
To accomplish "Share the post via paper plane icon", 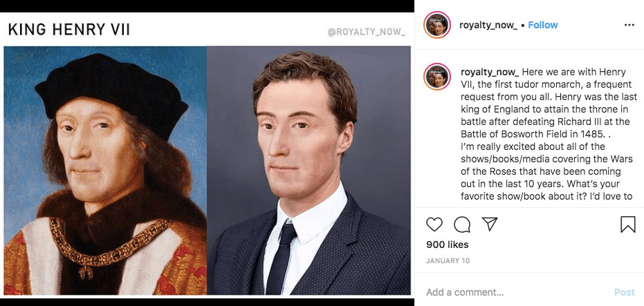I will (490, 224).
